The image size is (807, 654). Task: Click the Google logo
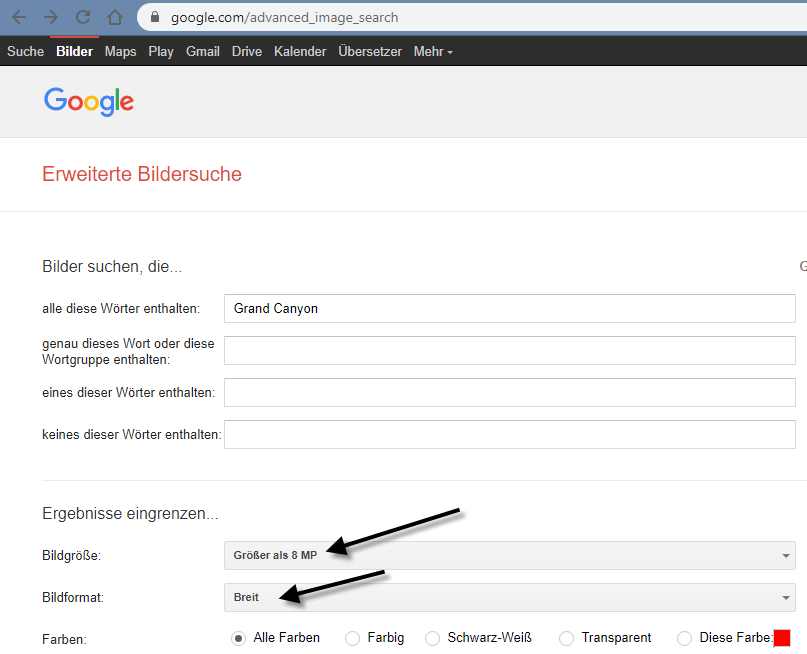click(x=89, y=101)
